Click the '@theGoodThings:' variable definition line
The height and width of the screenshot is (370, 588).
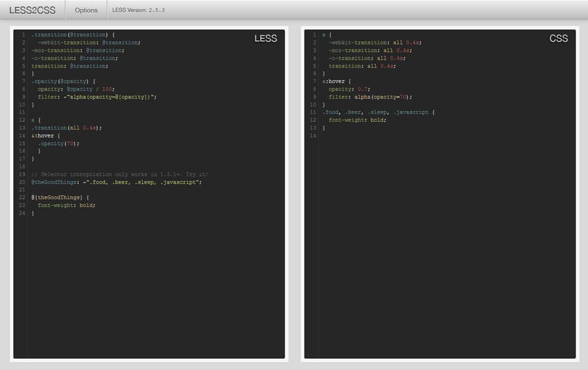pos(116,183)
